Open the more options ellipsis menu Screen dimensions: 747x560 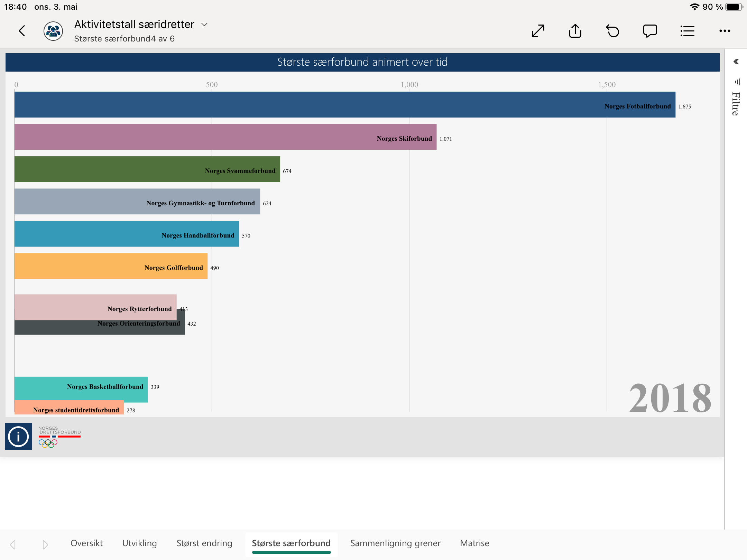(x=725, y=31)
